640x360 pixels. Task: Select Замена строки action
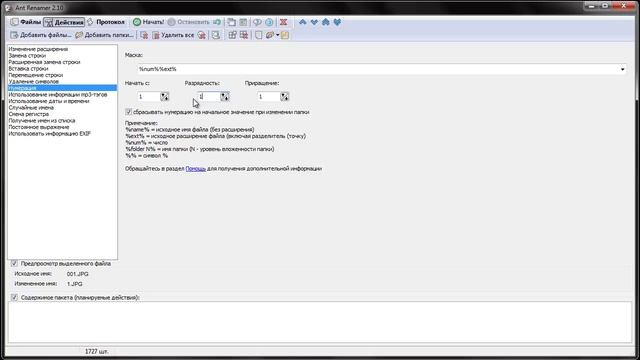[x=27, y=56]
